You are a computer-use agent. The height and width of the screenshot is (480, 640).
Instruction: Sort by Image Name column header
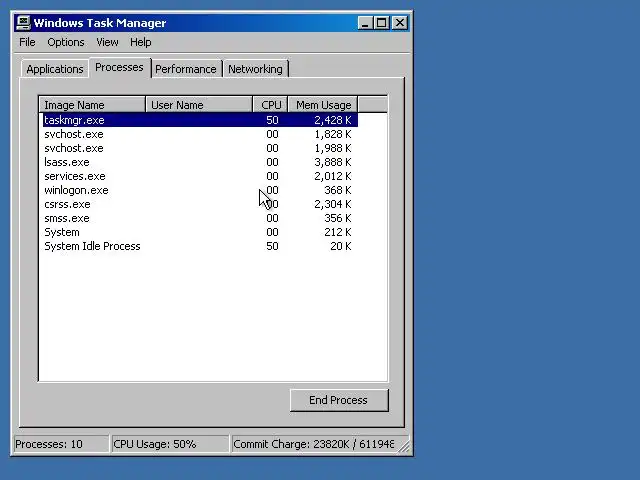(x=92, y=104)
